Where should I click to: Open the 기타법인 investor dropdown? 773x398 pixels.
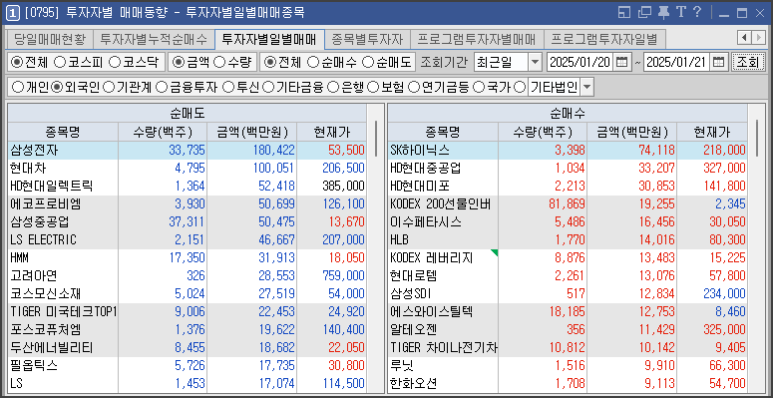[x=586, y=88]
